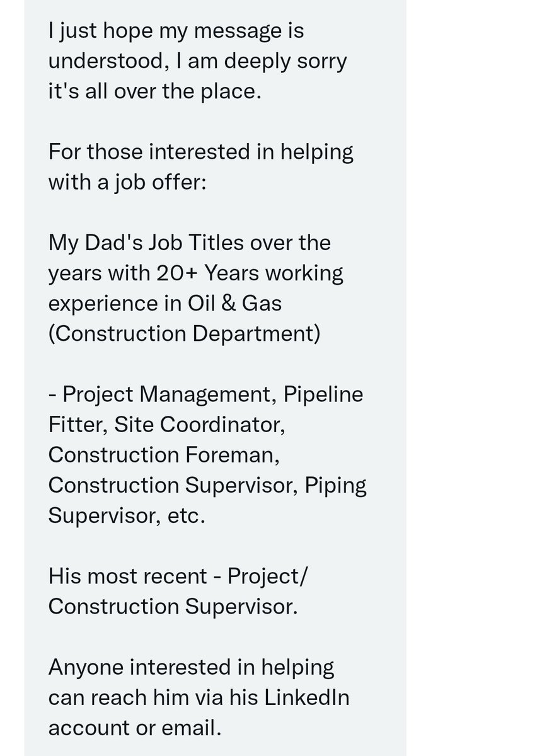This screenshot has width=542, height=756.
Task: Tap the "Supervisor, etc." text
Action: pyautogui.click(x=127, y=515)
